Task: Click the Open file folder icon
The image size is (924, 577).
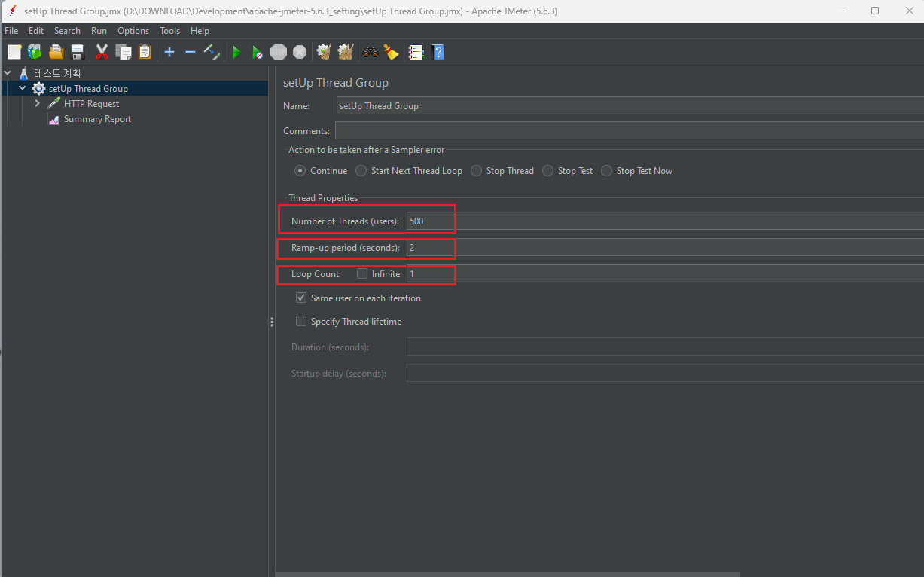Action: 56,52
